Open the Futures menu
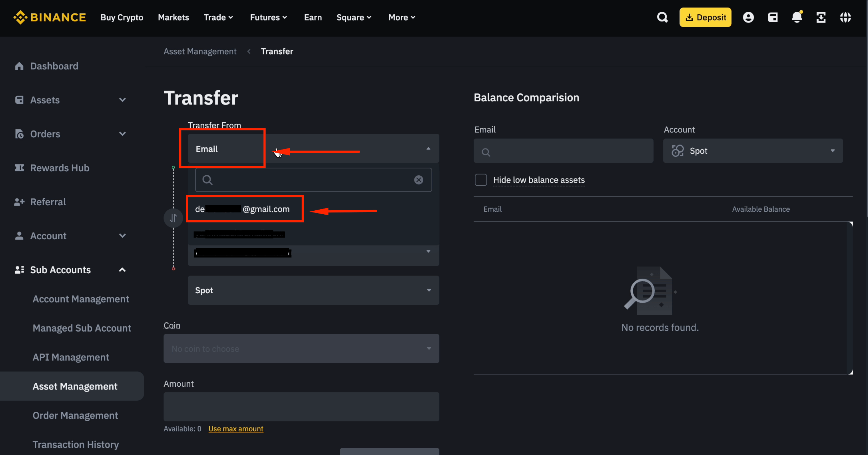Screen dimensions: 868x455 [x=268, y=17]
